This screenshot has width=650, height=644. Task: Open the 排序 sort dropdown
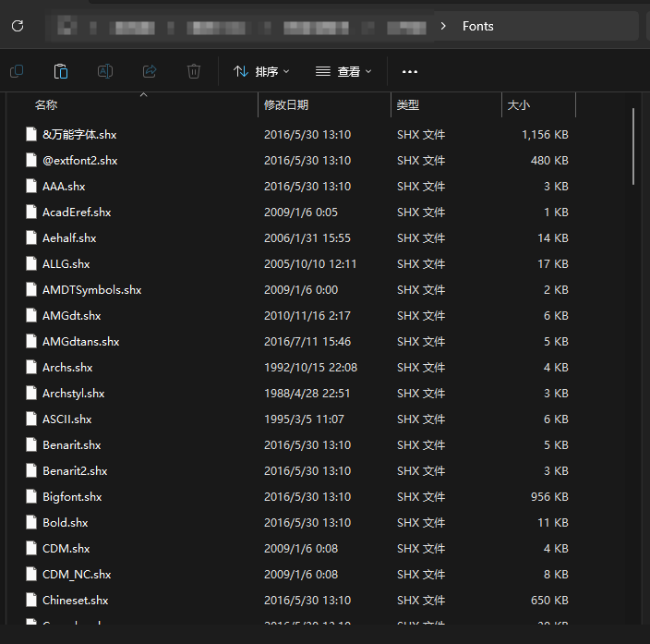(261, 71)
